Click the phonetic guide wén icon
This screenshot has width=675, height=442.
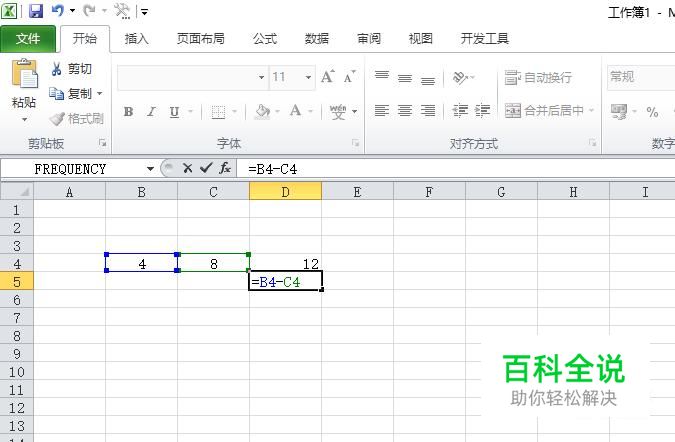pos(338,112)
